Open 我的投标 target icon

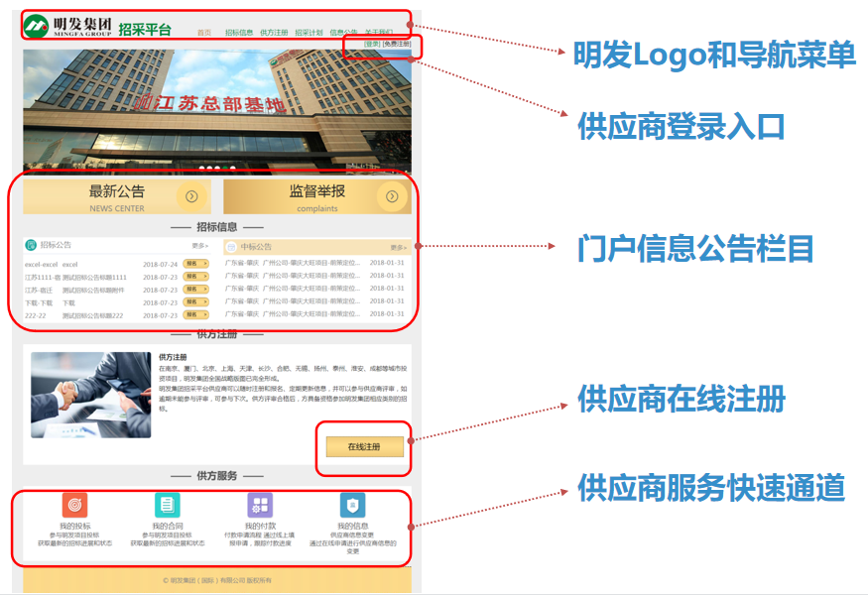(x=74, y=504)
